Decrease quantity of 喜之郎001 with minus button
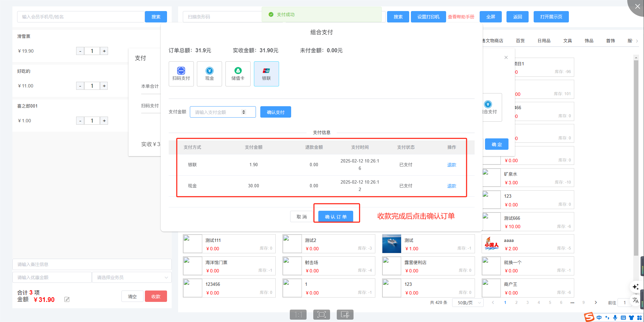The height and width of the screenshot is (322, 644). pos(80,121)
